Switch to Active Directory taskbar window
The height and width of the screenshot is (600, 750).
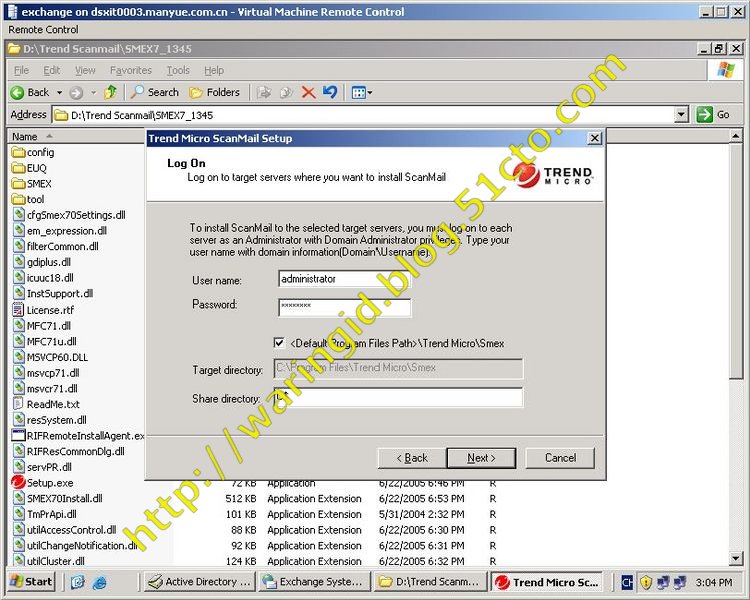199,581
